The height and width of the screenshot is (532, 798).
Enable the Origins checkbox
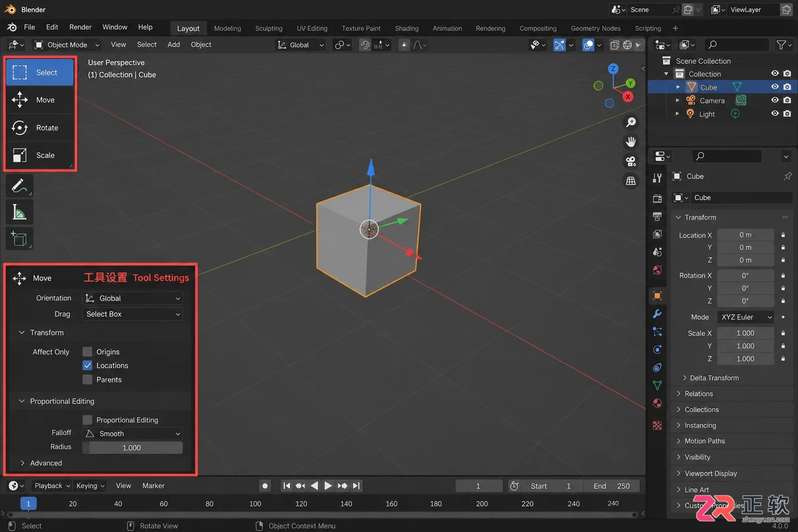point(88,352)
